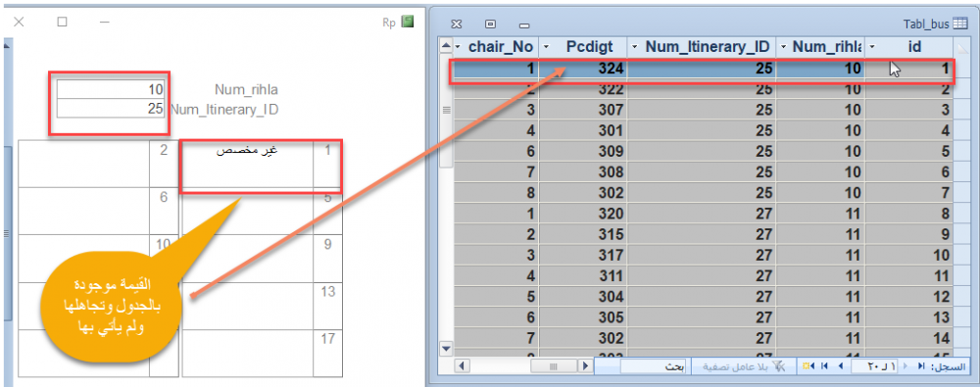Screen dimensions: 980x387
Task: Open the Pcdigt column filter dropdown
Action: [546, 47]
